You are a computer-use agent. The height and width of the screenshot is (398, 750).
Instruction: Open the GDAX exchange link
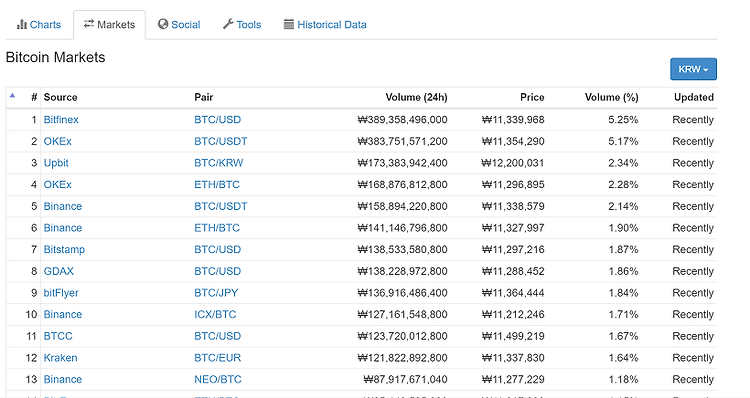(58, 271)
